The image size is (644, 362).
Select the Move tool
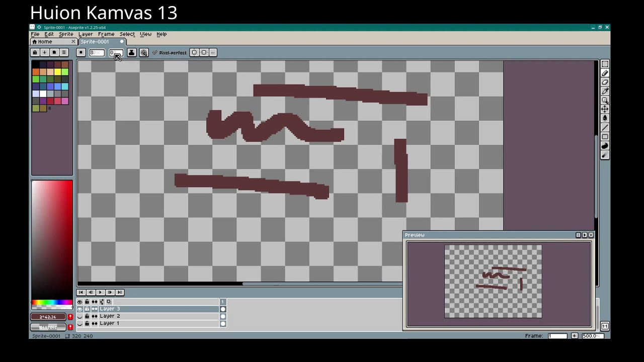pos(605,109)
